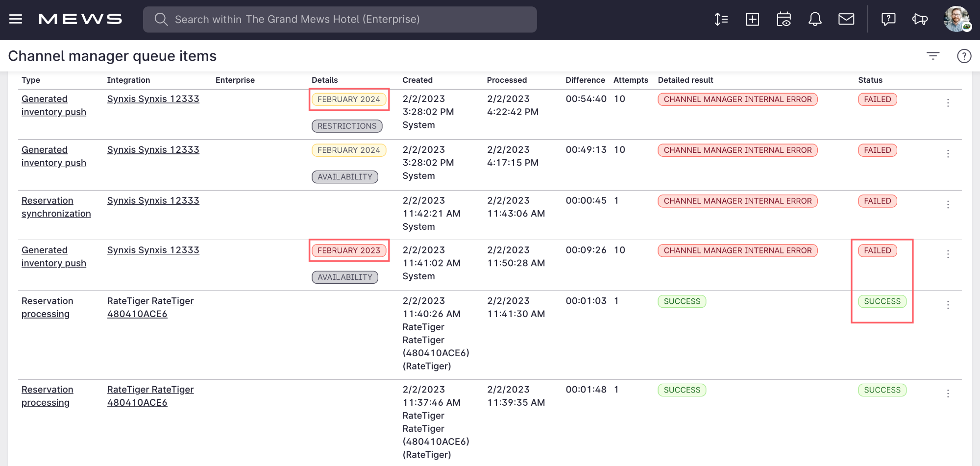Click the Enterprise column header
The width and height of the screenshot is (980, 466).
click(x=235, y=80)
